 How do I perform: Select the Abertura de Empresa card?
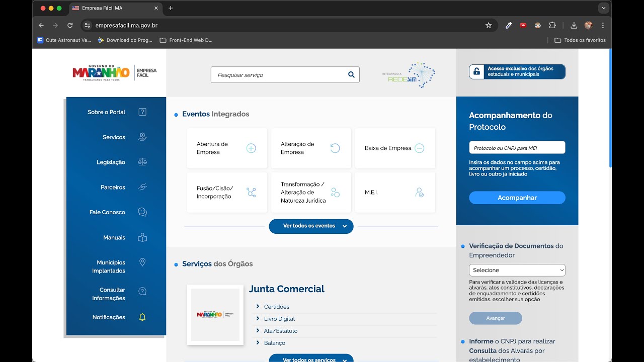coord(227,148)
